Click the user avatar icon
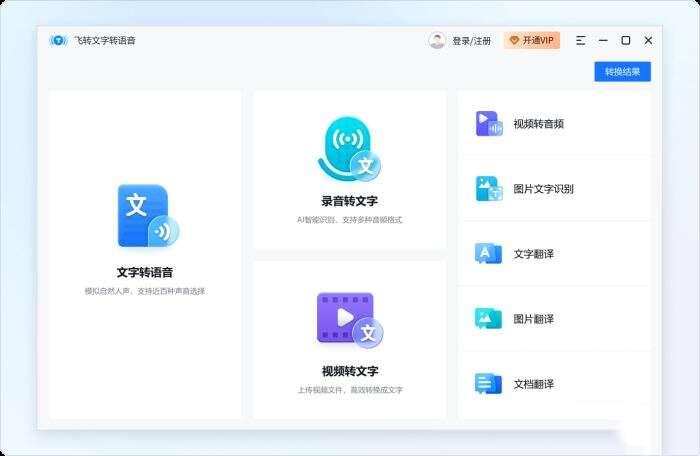This screenshot has width=700, height=456. [x=437, y=41]
